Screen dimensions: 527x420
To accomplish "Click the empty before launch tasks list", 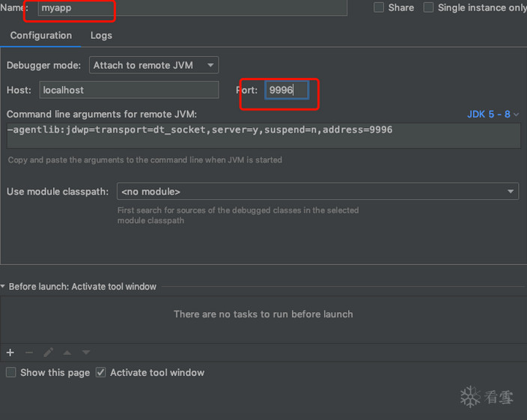I will [x=263, y=314].
